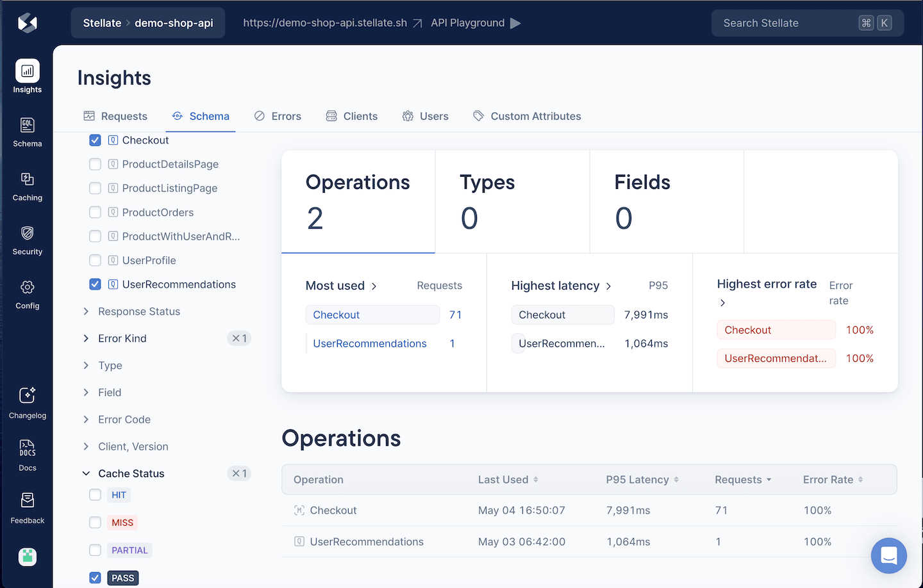
Task: Expand the Error Code filter group
Action: (86, 420)
